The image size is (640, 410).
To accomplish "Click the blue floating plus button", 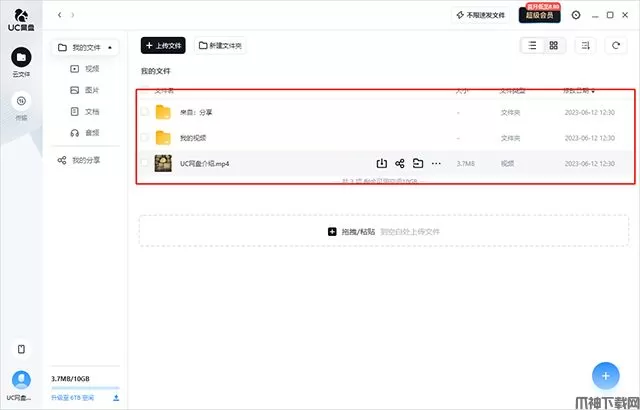I will point(606,376).
